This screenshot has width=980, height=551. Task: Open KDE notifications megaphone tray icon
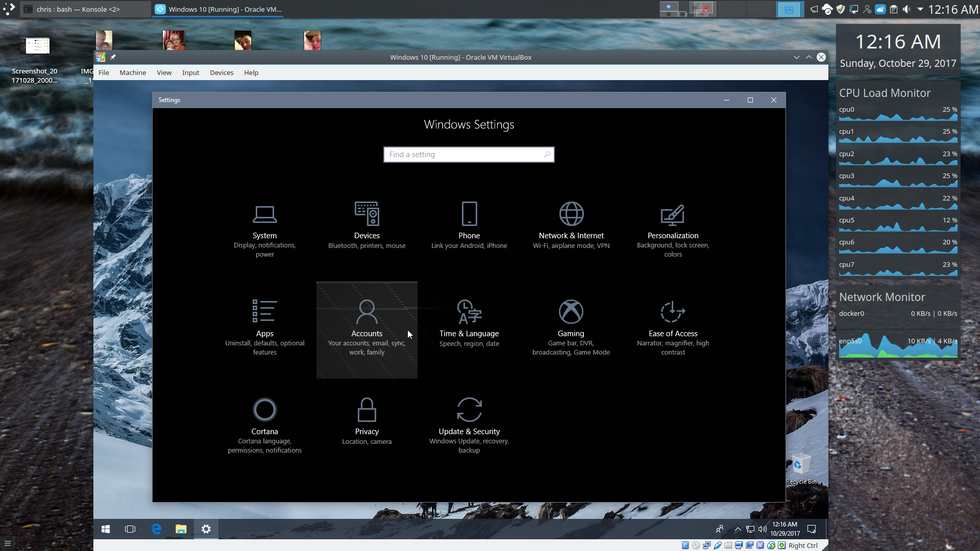(x=814, y=9)
